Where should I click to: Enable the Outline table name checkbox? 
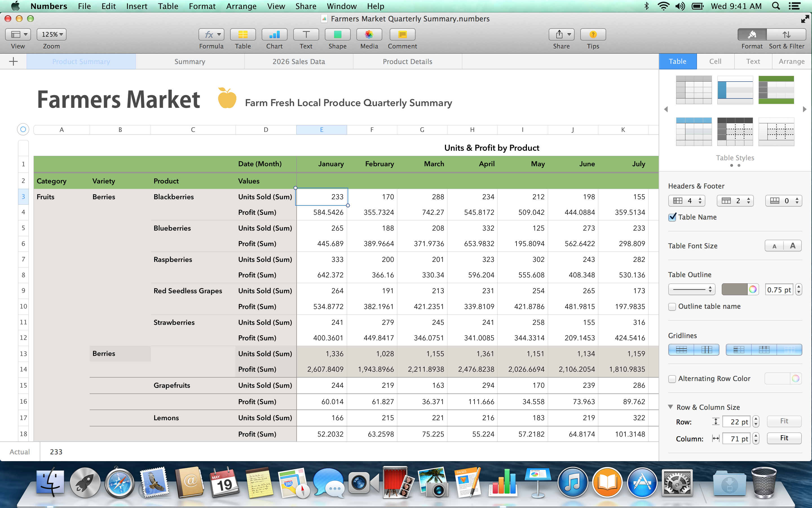click(x=672, y=307)
